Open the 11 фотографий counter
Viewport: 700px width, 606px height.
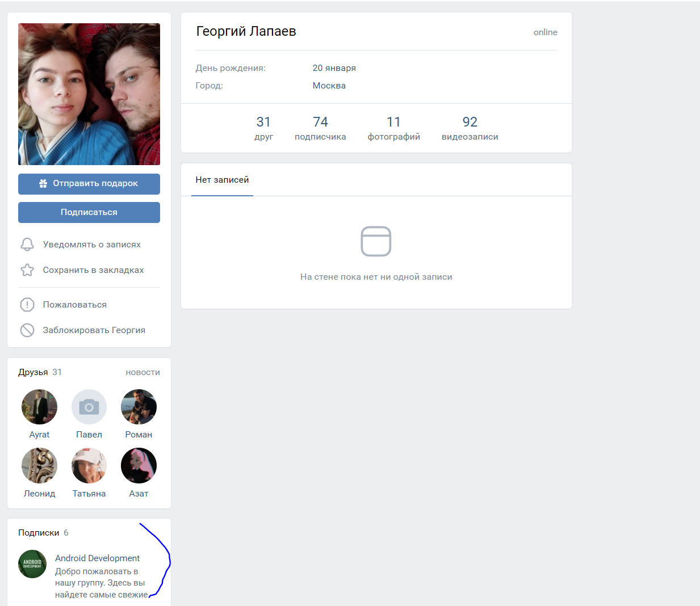(394, 128)
